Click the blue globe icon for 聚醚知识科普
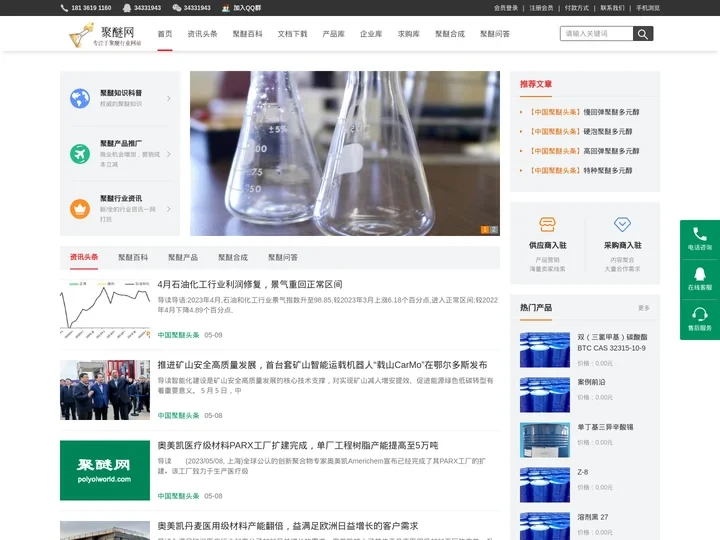The width and height of the screenshot is (720, 540). 80,98
